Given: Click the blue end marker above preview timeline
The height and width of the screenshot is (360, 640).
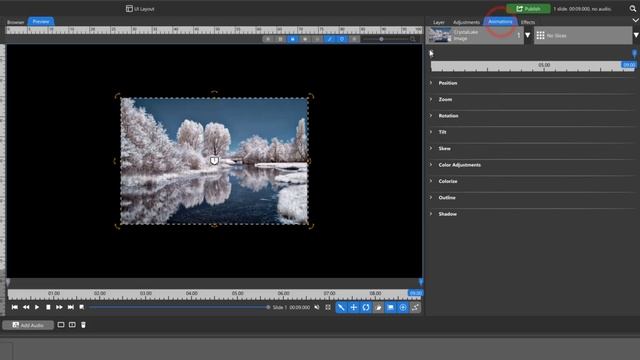Looking at the screenshot, I should 421,282.
